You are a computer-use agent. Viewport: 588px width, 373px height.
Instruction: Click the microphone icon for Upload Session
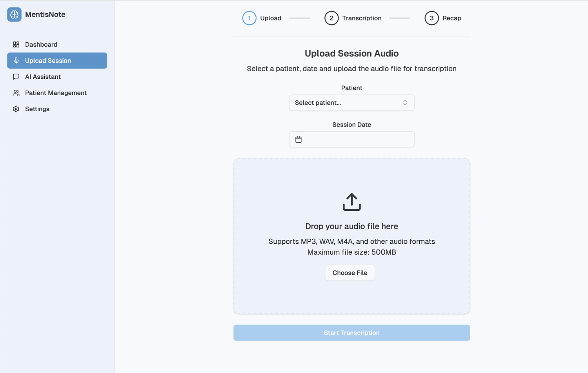click(x=16, y=61)
